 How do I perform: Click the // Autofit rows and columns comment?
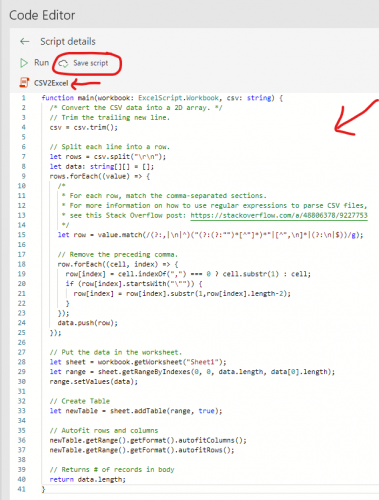pyautogui.click(x=104, y=430)
